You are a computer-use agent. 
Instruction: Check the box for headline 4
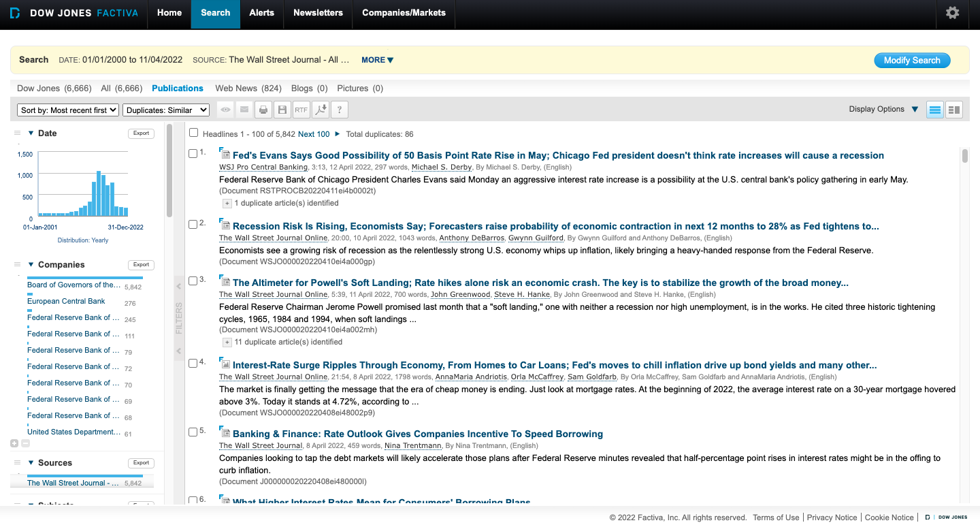193,363
